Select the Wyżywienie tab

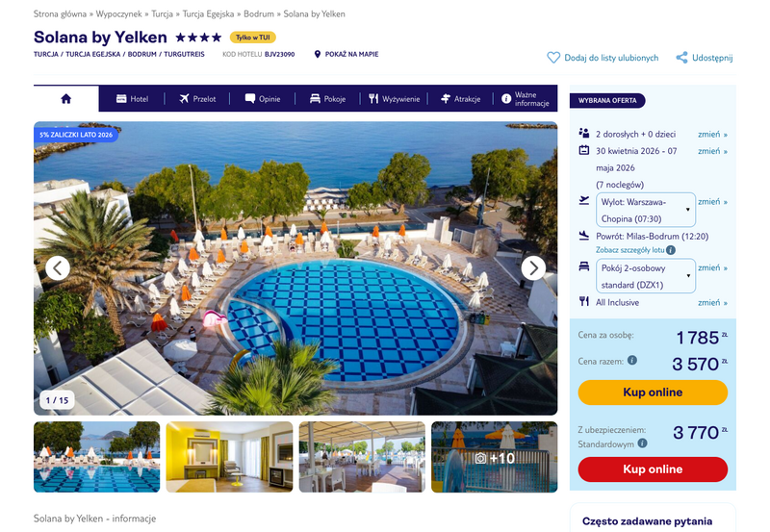point(395,99)
